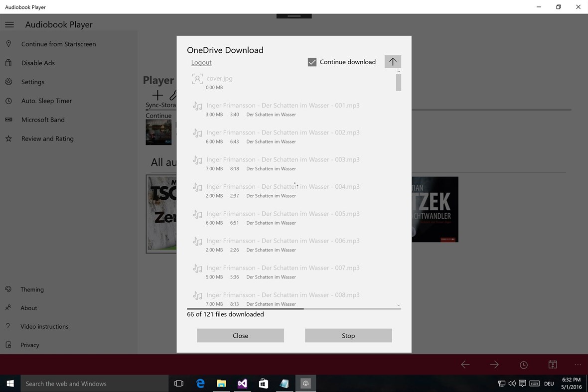
Task: Click the music note icon beside 001.mp3
Action: [197, 106]
